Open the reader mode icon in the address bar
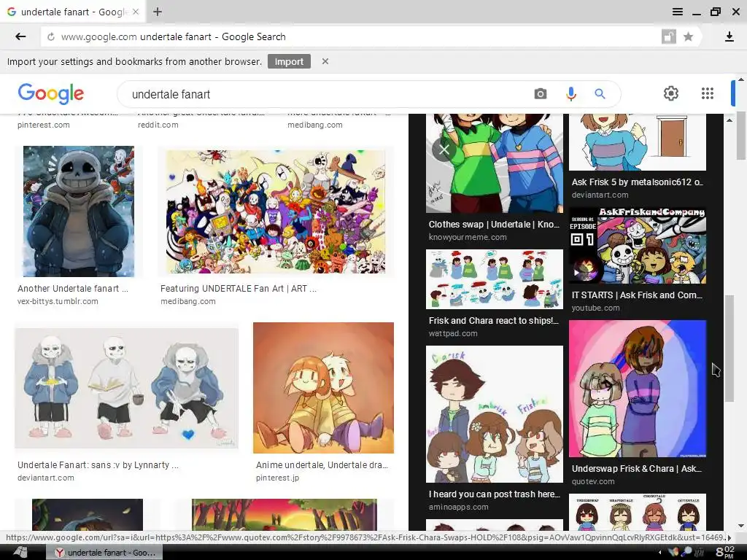This screenshot has height=560, width=747. pos(669,36)
